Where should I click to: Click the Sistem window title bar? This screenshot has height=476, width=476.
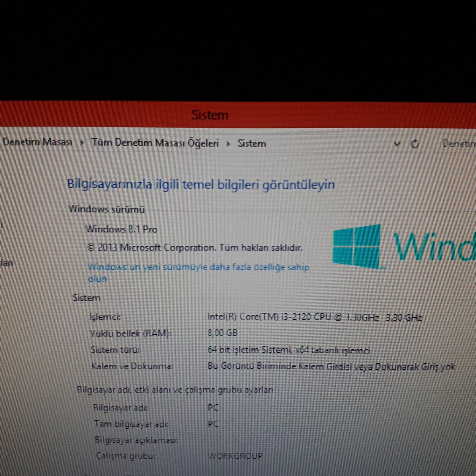(x=210, y=115)
